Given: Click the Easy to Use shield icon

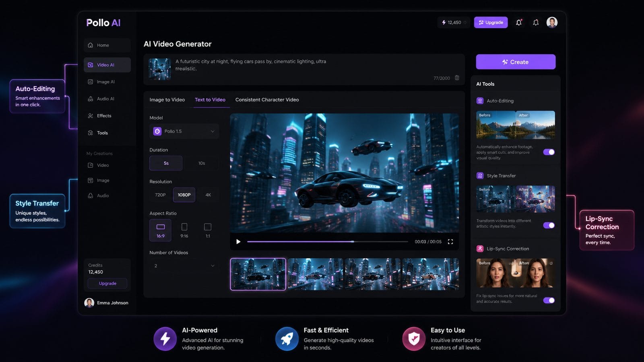Looking at the screenshot, I should click(x=414, y=339).
